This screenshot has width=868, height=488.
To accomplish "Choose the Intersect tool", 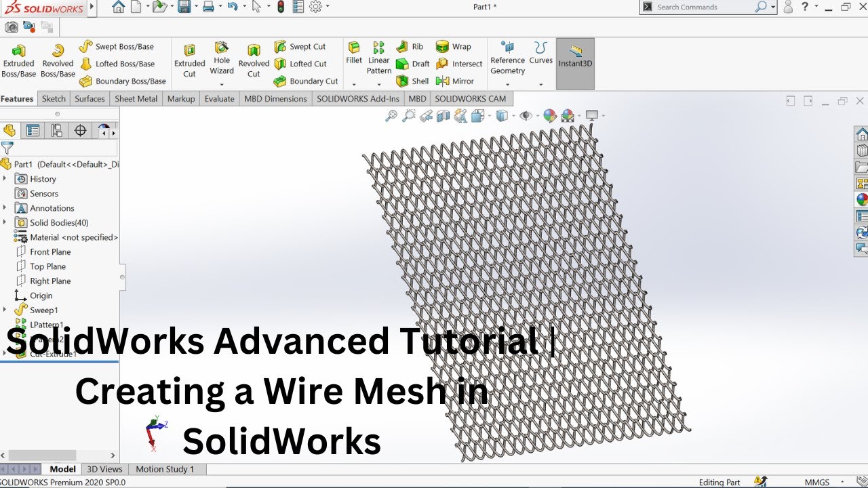I will pyautogui.click(x=459, y=64).
